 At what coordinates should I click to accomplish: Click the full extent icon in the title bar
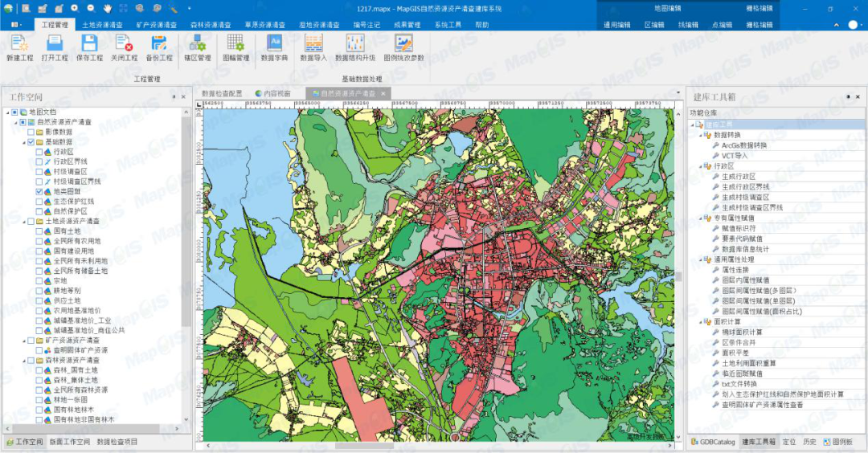click(x=124, y=8)
